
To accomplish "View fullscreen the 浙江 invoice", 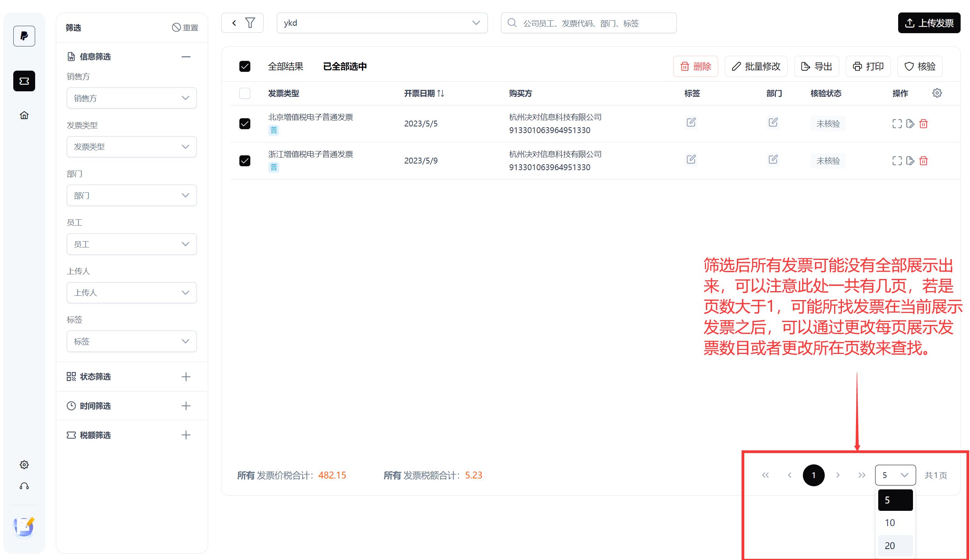I will [897, 161].
